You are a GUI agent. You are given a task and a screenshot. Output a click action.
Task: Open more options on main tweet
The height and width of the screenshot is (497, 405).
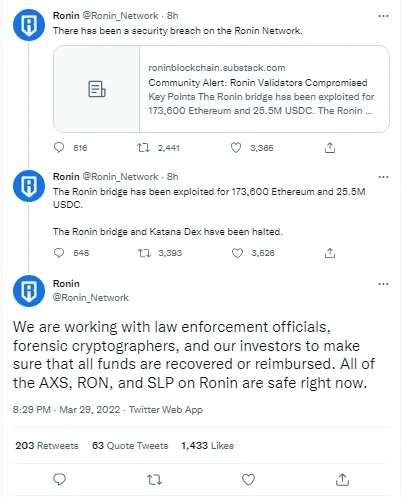click(383, 284)
